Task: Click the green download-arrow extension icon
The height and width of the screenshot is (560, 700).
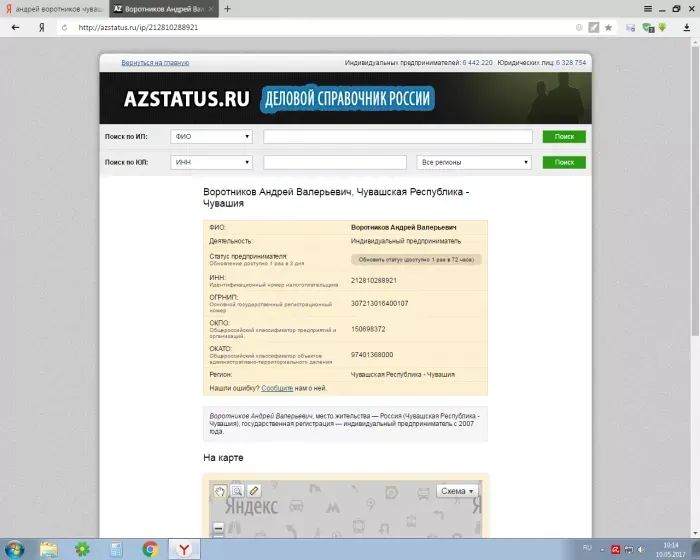Action: pyautogui.click(x=662, y=28)
